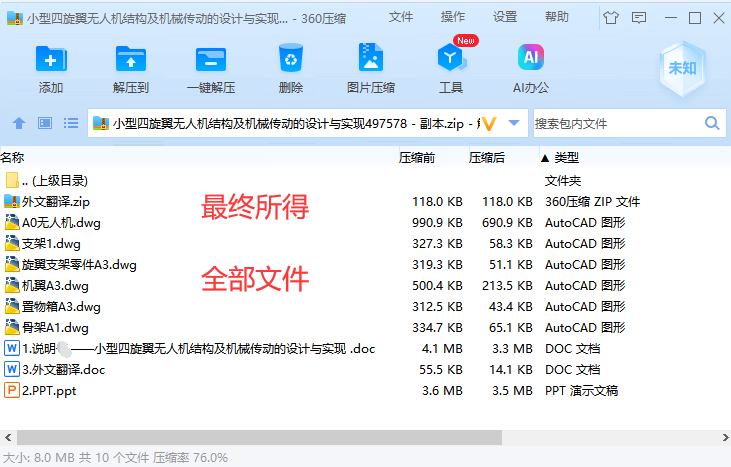Click the 添加 (Add) toolbar icon

[51, 59]
